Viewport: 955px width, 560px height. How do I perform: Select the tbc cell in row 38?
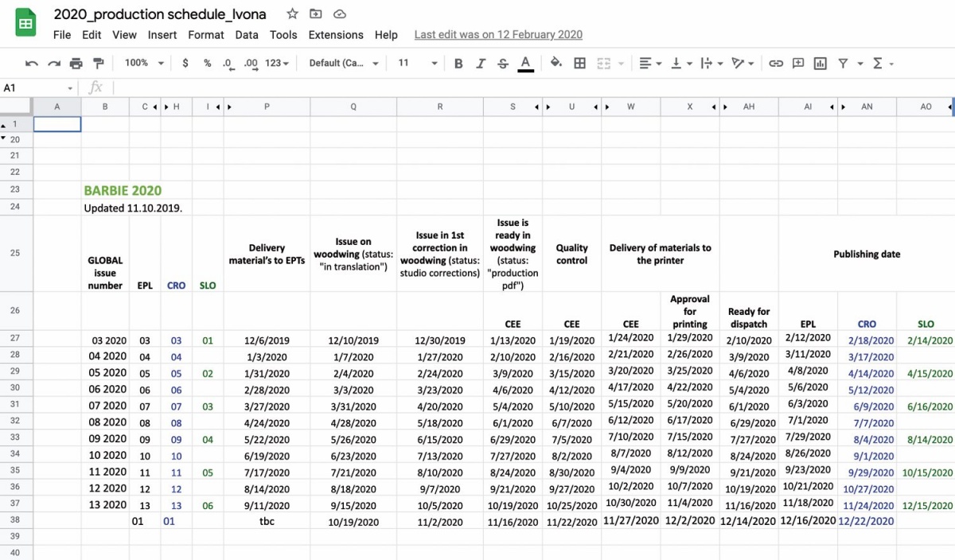point(267,522)
